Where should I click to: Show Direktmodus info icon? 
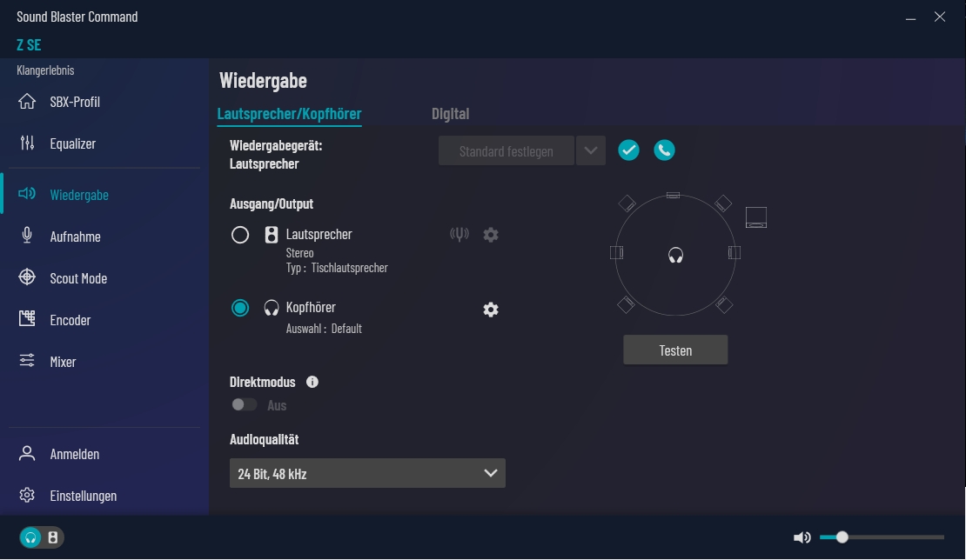[312, 382]
